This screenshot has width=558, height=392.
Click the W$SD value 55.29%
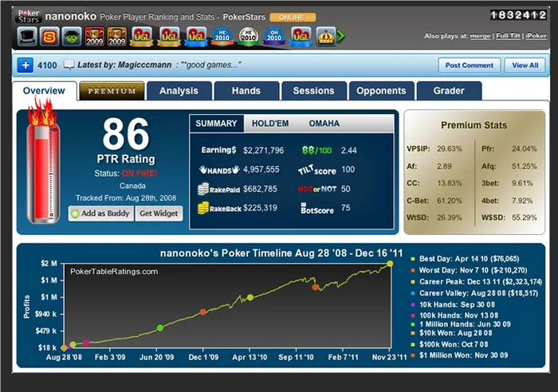(525, 218)
